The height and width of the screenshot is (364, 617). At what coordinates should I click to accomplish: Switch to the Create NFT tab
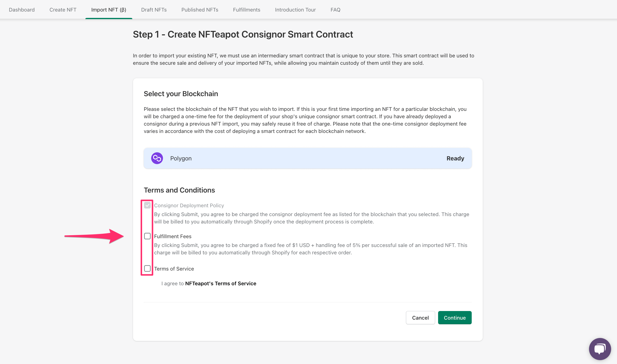[63, 10]
